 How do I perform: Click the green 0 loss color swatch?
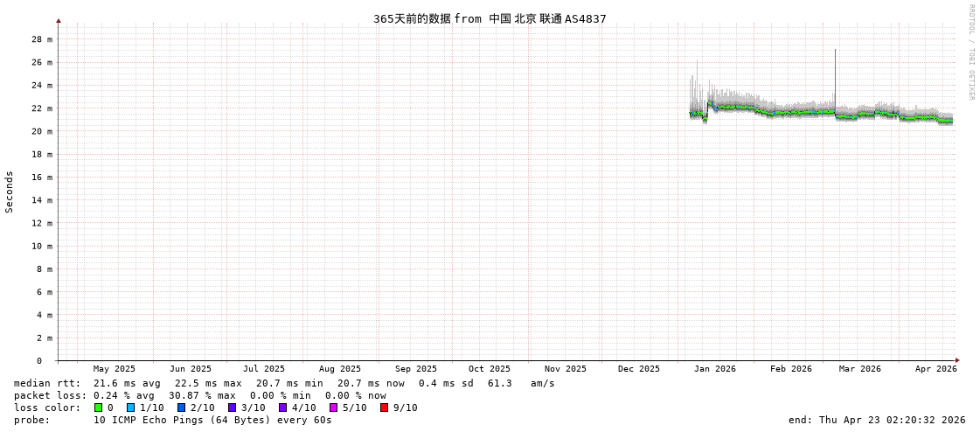point(98,408)
